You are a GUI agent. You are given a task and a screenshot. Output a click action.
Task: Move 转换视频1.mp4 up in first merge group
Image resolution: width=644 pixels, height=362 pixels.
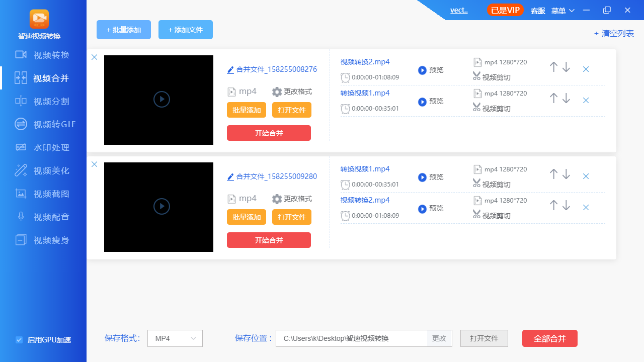click(x=553, y=98)
